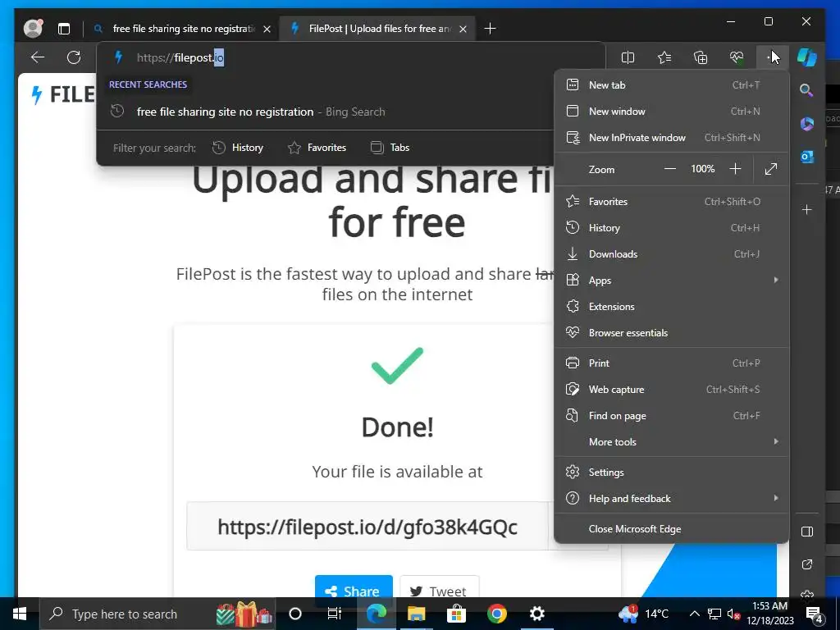Screen dimensions: 840x630
Task: Open the tab actions menu icon
Action: (64, 29)
